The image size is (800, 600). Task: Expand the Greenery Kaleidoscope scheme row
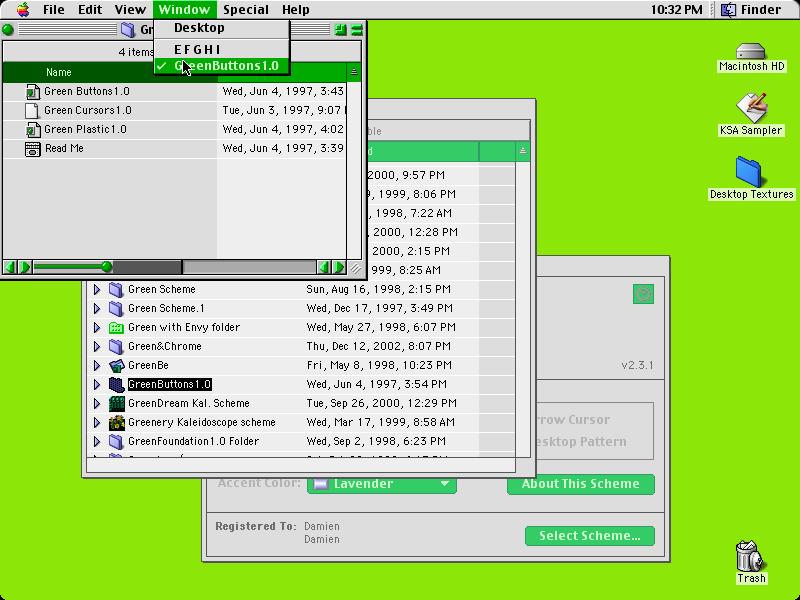97,422
